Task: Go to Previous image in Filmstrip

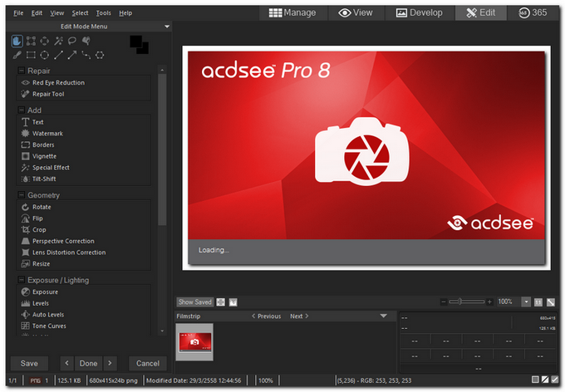Action: (x=266, y=316)
